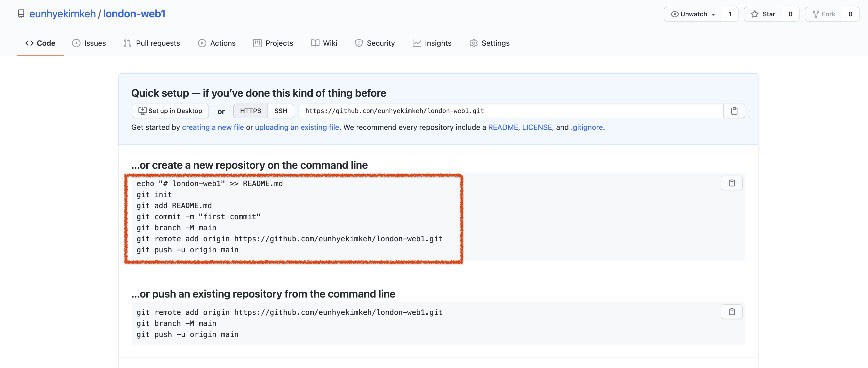Screen dimensions: 868x368
Task: Click the Fork button
Action: 824,14
